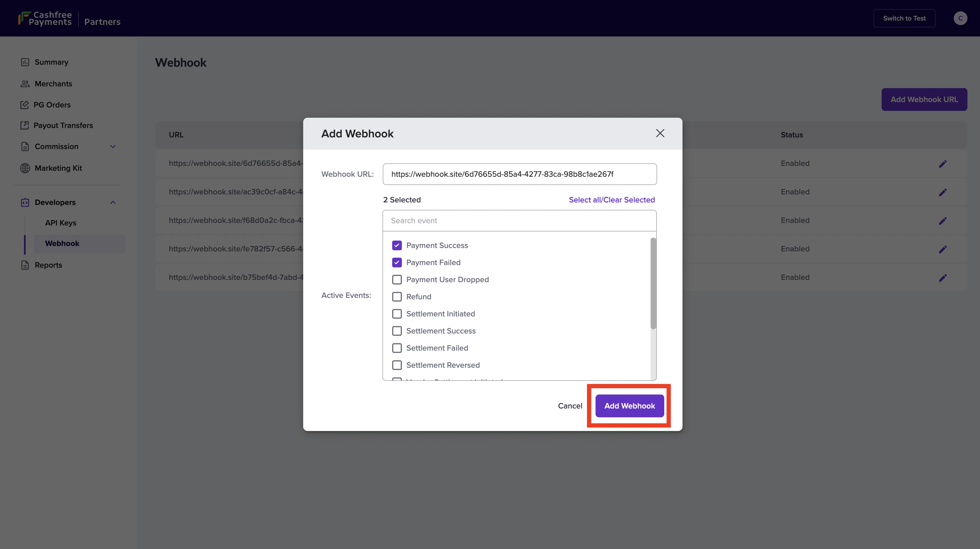Click the Cashfree Payments logo
The width and height of the screenshot is (980, 549).
tap(45, 18)
